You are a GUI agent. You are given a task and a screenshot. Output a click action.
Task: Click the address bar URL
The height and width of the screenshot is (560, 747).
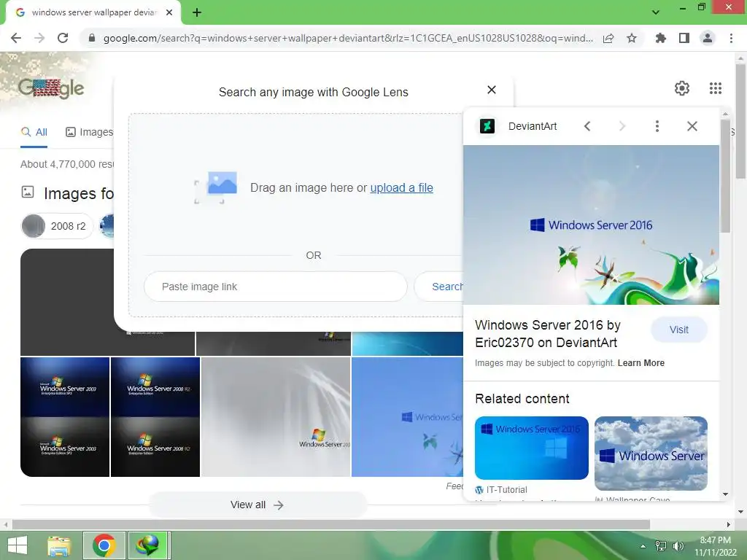click(x=348, y=38)
